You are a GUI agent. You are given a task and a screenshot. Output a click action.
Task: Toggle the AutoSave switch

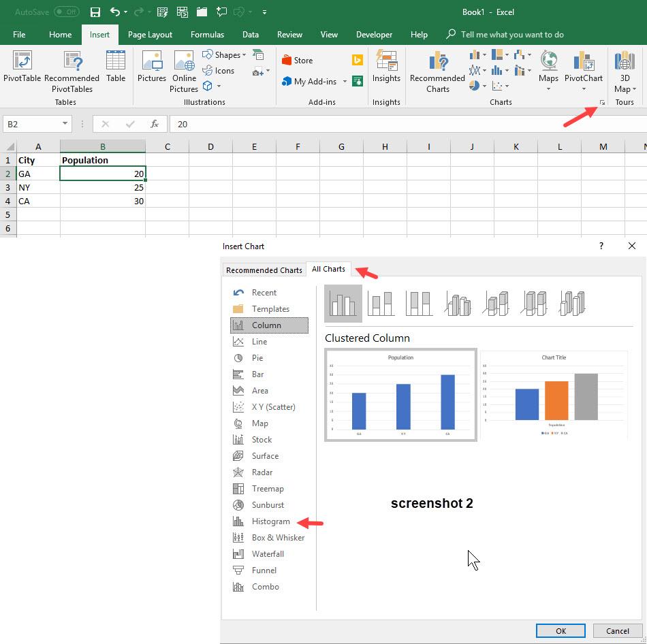click(67, 12)
